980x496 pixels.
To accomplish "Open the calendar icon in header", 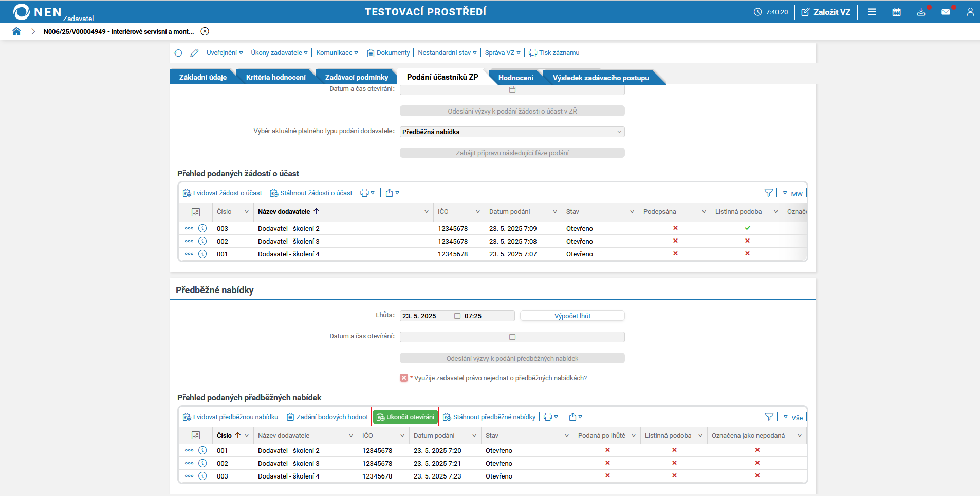I will tap(896, 12).
